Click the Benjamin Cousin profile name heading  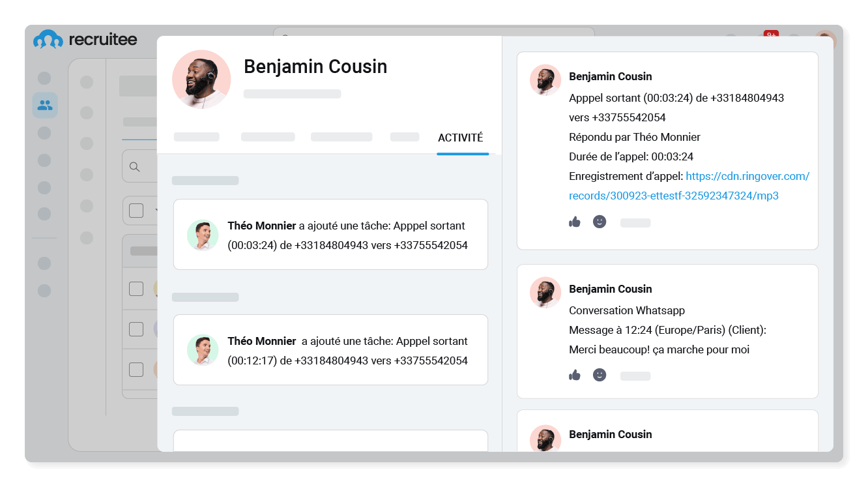point(315,66)
